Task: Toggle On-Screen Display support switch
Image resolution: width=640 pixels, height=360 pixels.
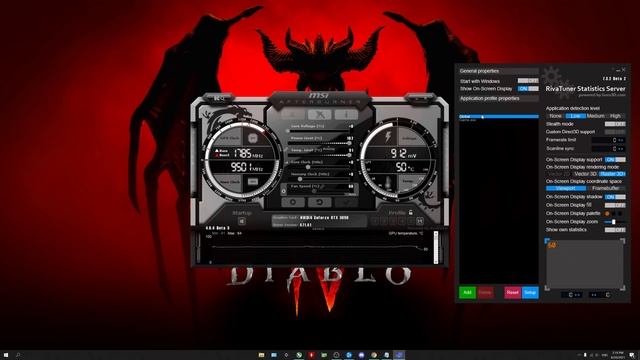Action: click(x=615, y=159)
